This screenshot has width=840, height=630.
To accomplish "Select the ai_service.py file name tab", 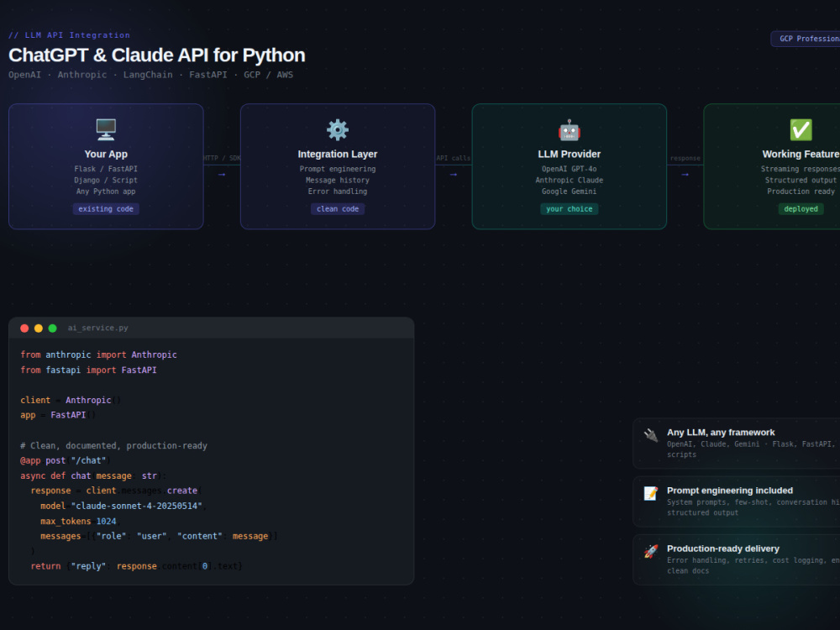I will coord(98,328).
